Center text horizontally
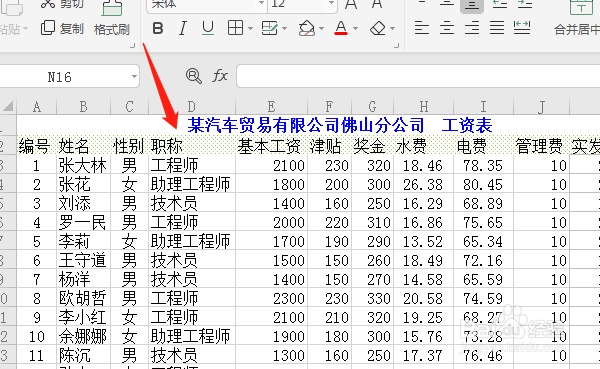600x369 pixels. 447,28
